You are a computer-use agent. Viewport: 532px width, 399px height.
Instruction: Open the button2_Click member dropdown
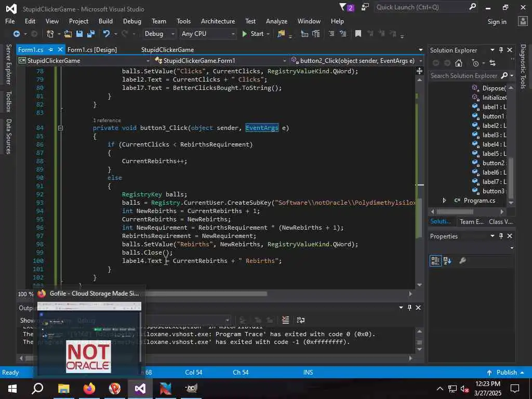point(356,61)
